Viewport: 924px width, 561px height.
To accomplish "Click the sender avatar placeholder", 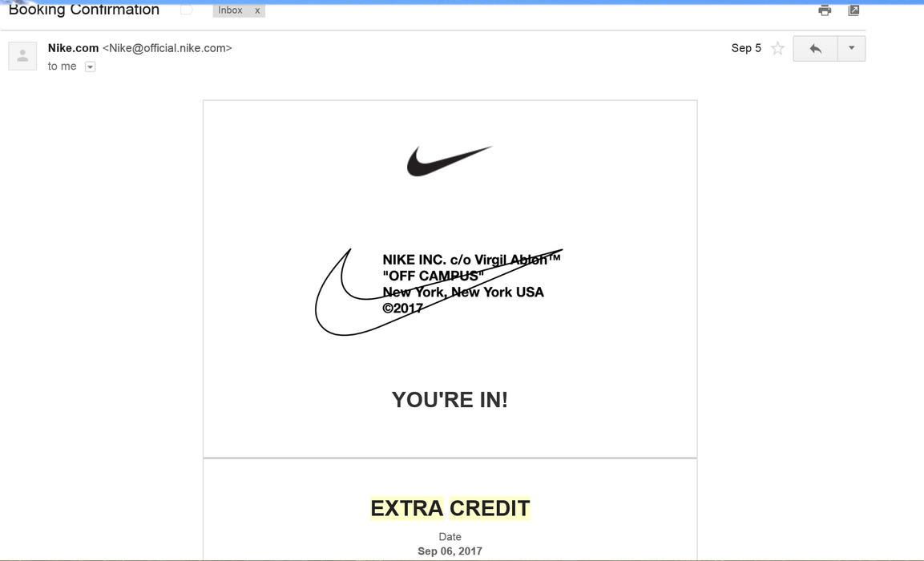I will 22,56.
